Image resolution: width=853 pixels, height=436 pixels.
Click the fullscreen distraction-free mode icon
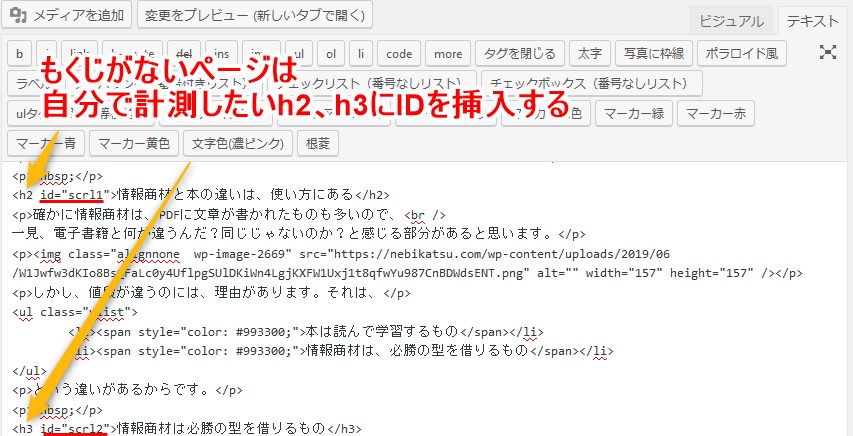click(827, 53)
